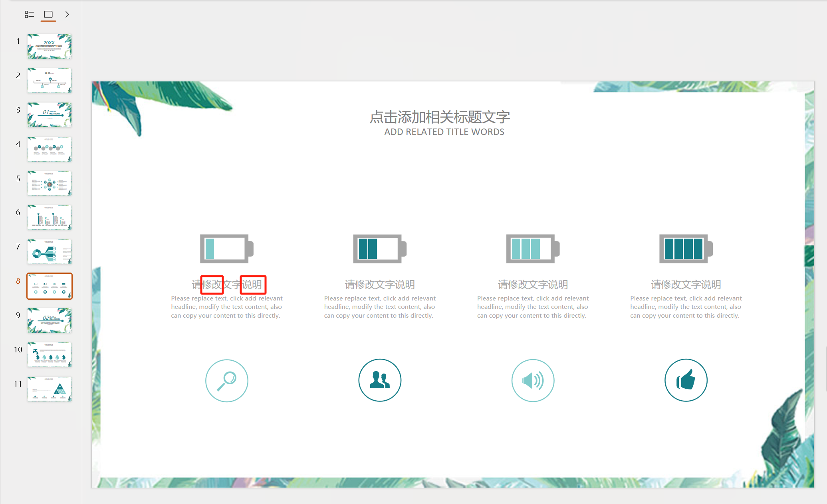Viewport: 827px width, 504px height.
Task: Click the fully charged battery icon on the right
Action: 685,248
